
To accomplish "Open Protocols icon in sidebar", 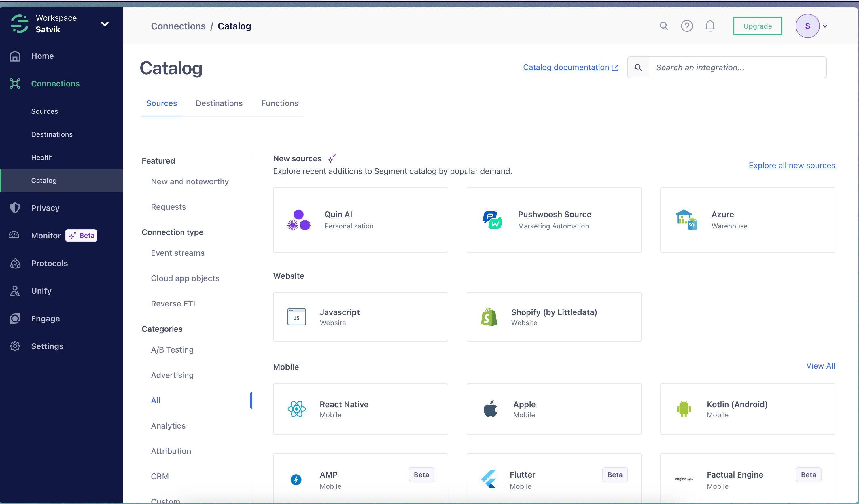I will pyautogui.click(x=15, y=263).
